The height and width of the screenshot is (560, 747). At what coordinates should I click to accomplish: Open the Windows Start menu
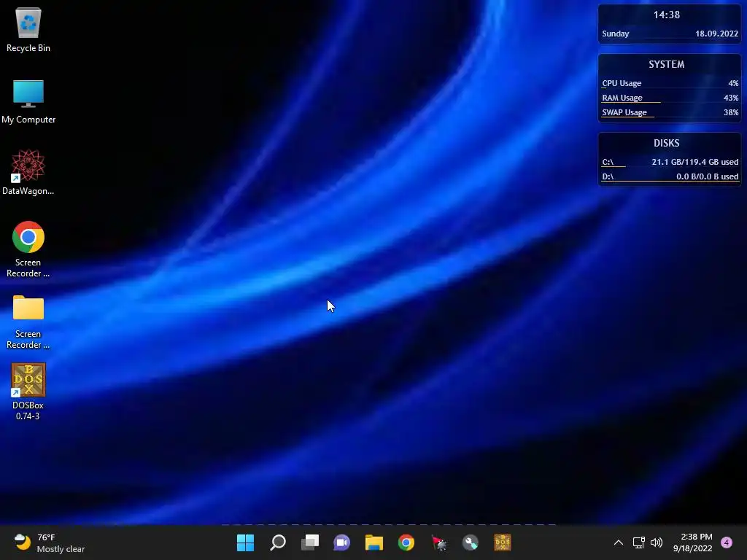[x=245, y=542]
